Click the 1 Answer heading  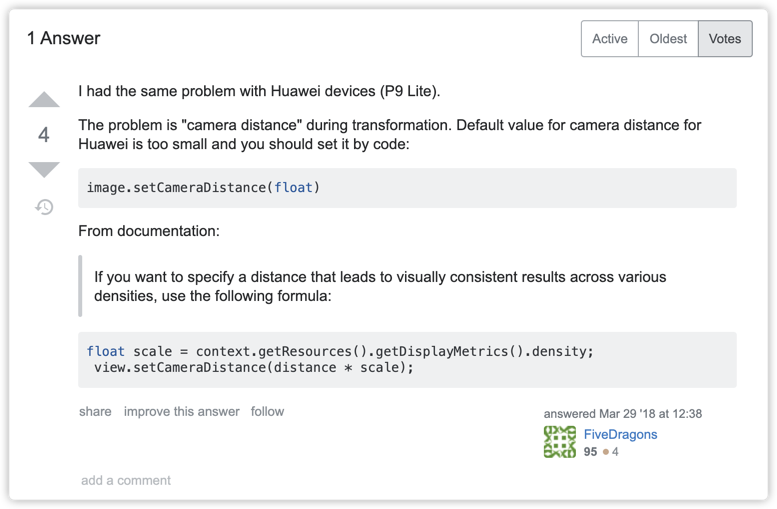pyautogui.click(x=63, y=39)
